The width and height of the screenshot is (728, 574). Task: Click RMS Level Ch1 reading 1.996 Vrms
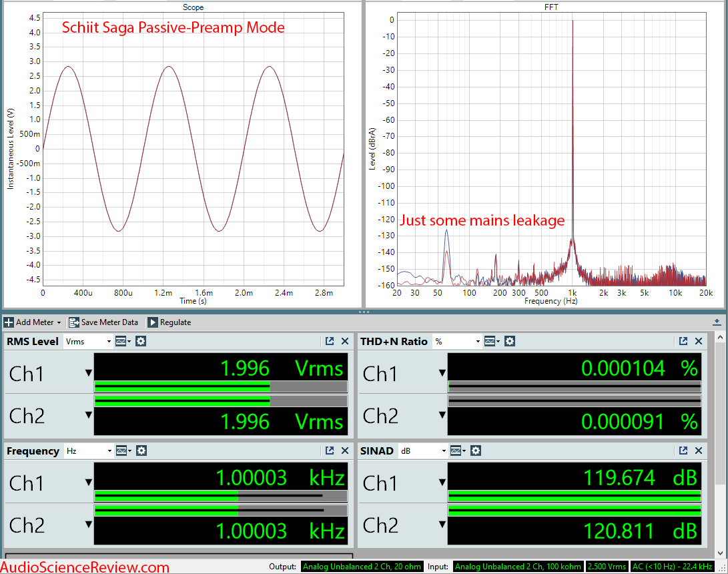coord(282,368)
